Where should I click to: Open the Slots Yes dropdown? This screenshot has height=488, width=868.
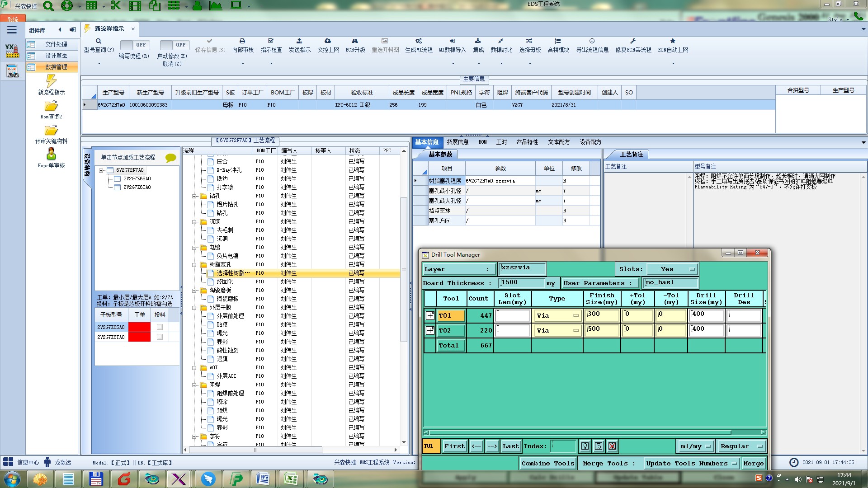coord(672,269)
